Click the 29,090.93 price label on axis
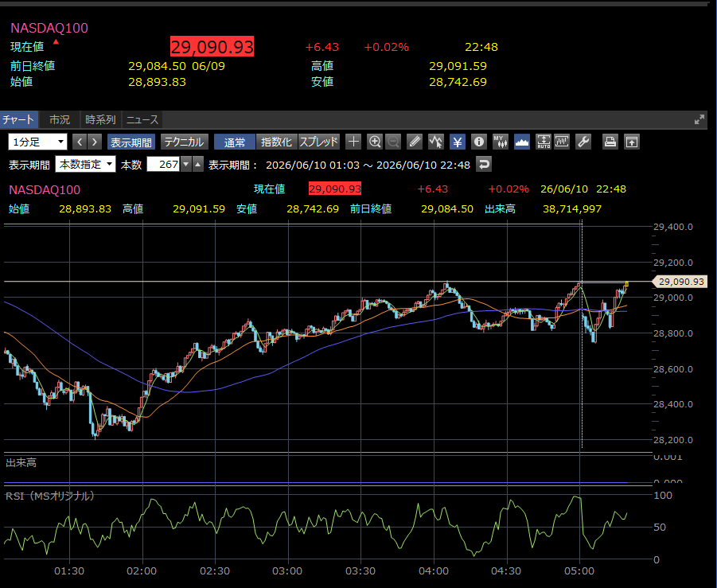The height and width of the screenshot is (588, 717). click(x=681, y=282)
